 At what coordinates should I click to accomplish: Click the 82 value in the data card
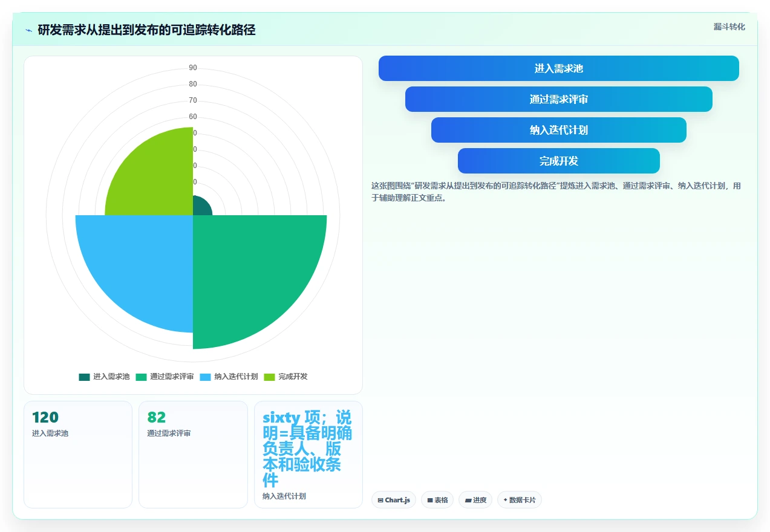tap(157, 417)
